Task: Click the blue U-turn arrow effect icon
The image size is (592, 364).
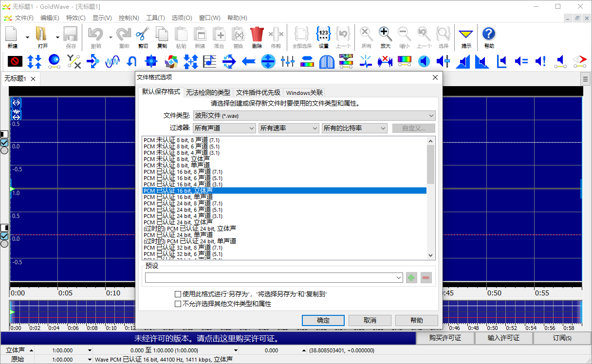Action: coord(131,61)
